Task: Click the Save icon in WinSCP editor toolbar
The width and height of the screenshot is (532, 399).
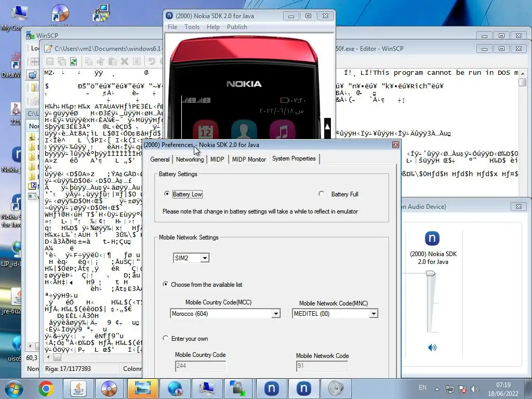Action: click(50, 61)
